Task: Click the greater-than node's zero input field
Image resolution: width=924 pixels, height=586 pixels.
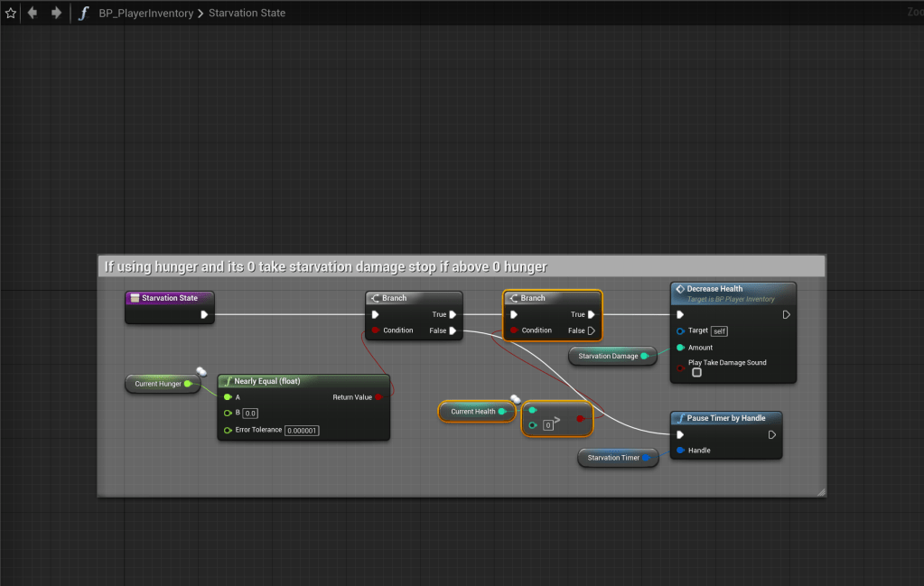Action: (548, 424)
